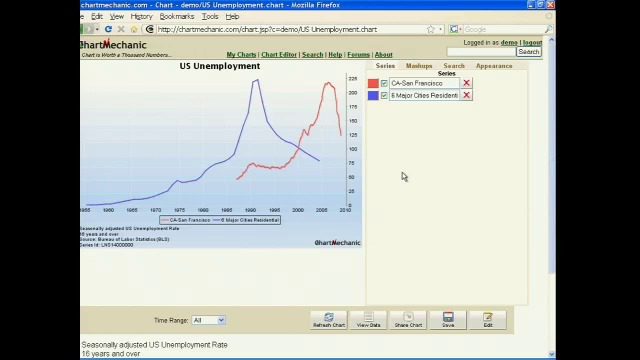Click the Edit pencil icon button
Viewport: 640px width, 360px height.
coord(488,320)
